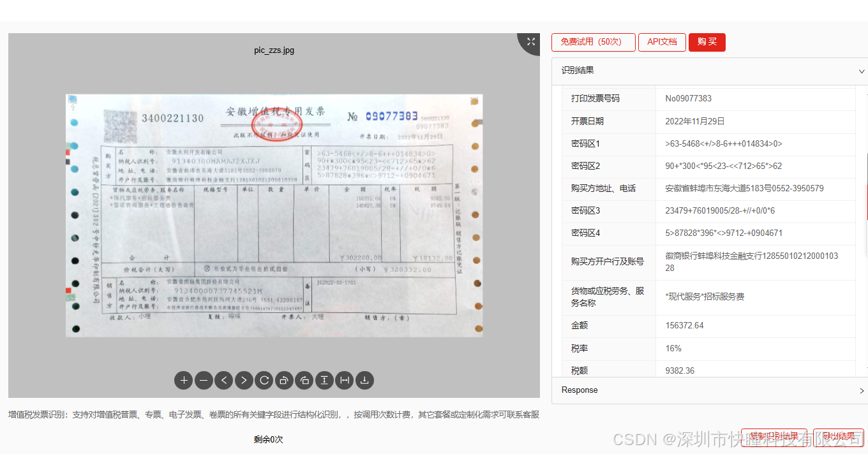Viewport: 868px width, 454px height.
Task: Select 密码区2 value 90+*300<*95<23-<<712>65*>62
Action: tap(724, 166)
